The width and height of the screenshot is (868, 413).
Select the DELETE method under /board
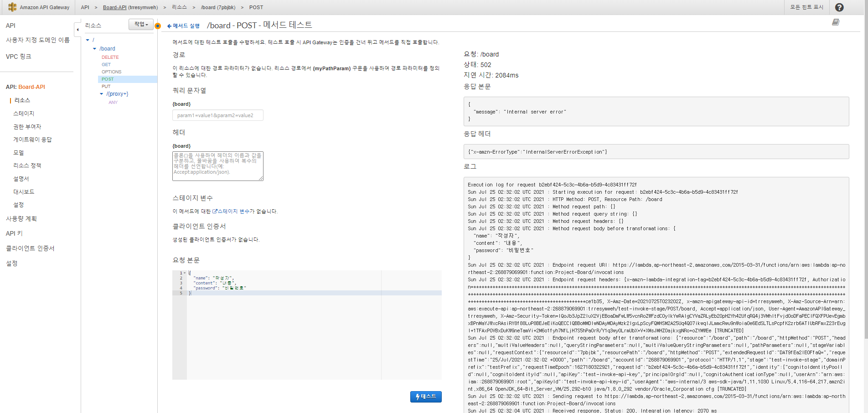click(110, 57)
